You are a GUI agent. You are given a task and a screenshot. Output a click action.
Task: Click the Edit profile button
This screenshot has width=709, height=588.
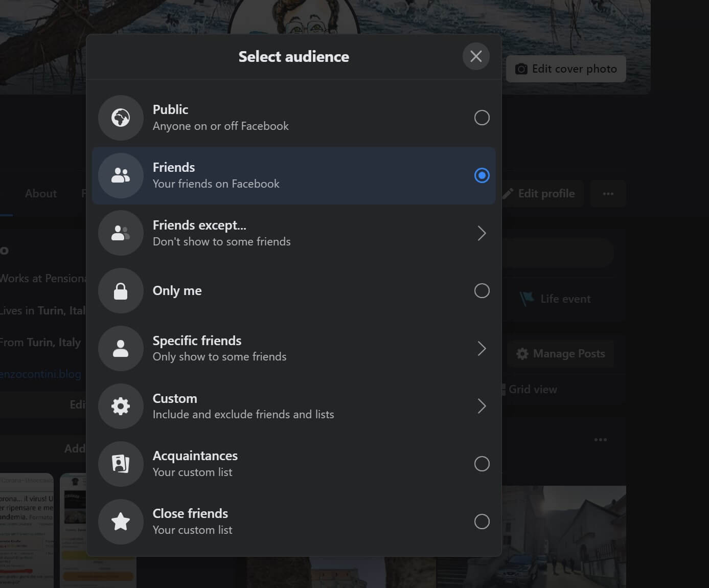[x=543, y=194]
